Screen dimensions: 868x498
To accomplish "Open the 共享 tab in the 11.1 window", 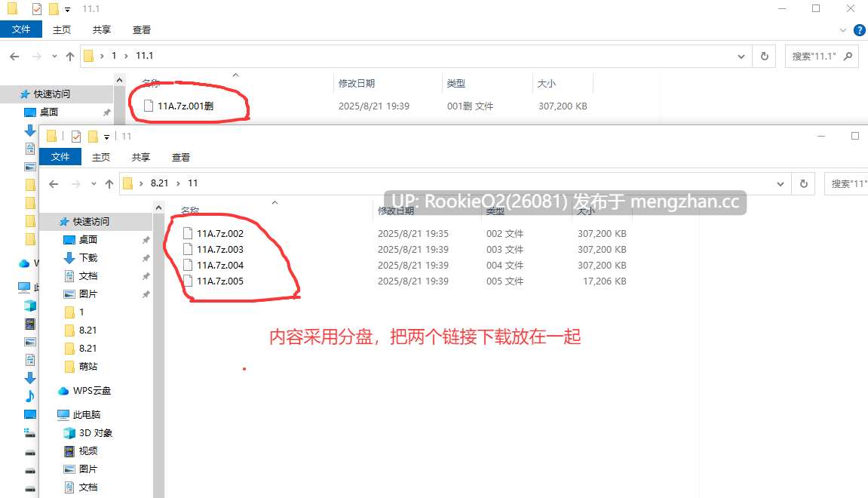I will click(101, 30).
